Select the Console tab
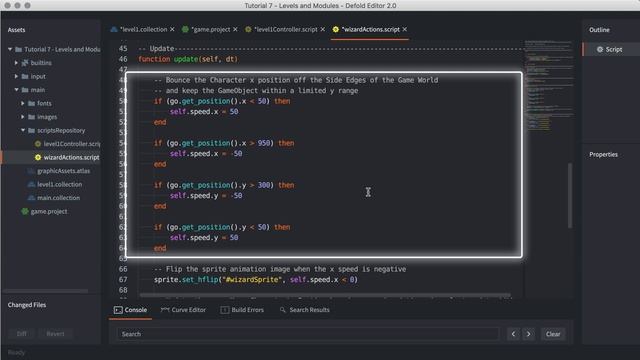 [130, 310]
